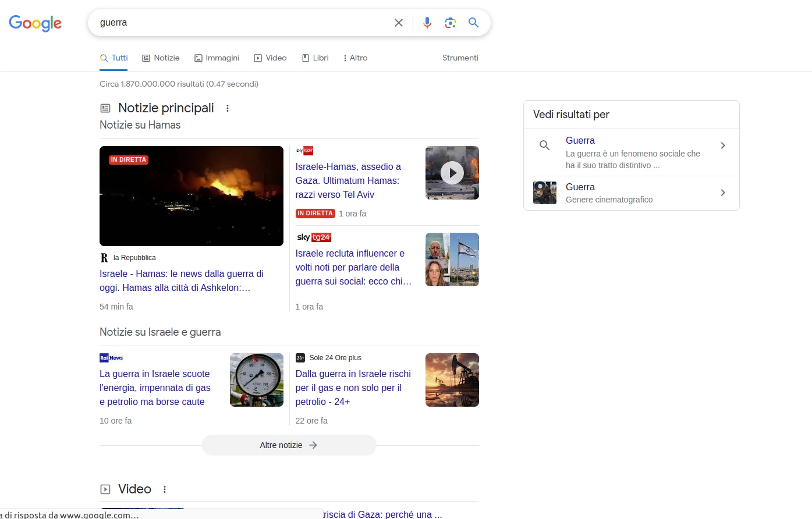Open the thumbnail with the Israeli flag
The height and width of the screenshot is (519, 812).
click(x=452, y=259)
